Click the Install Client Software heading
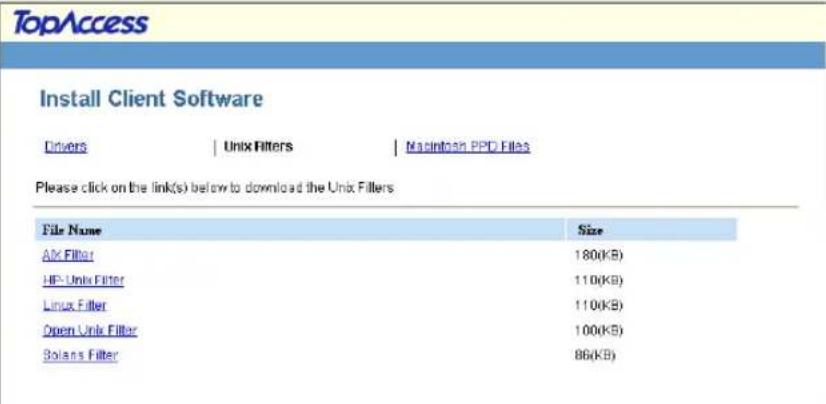This screenshot has width=826, height=404. 151,99
